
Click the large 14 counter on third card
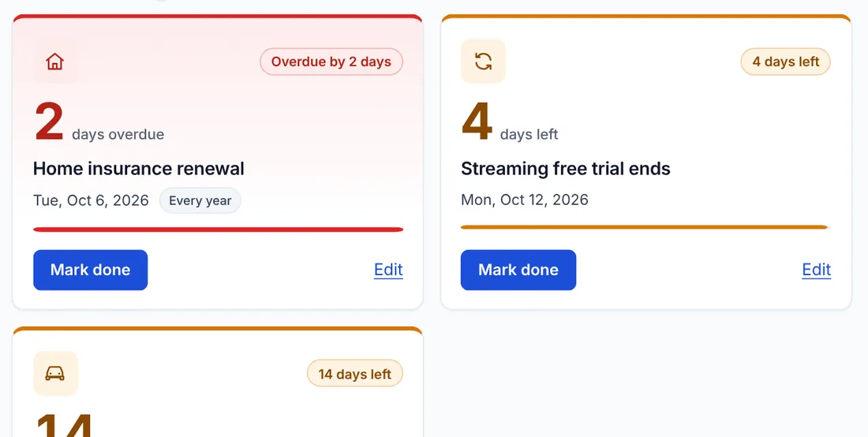[64, 425]
